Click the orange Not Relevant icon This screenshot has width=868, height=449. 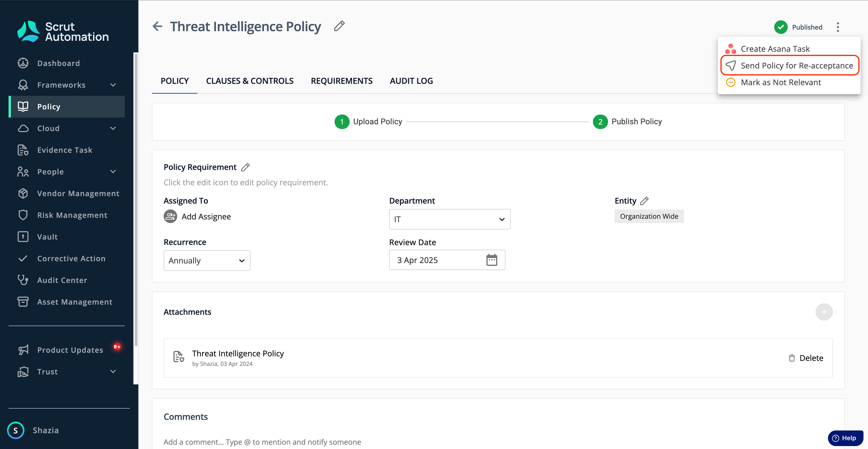tap(730, 82)
